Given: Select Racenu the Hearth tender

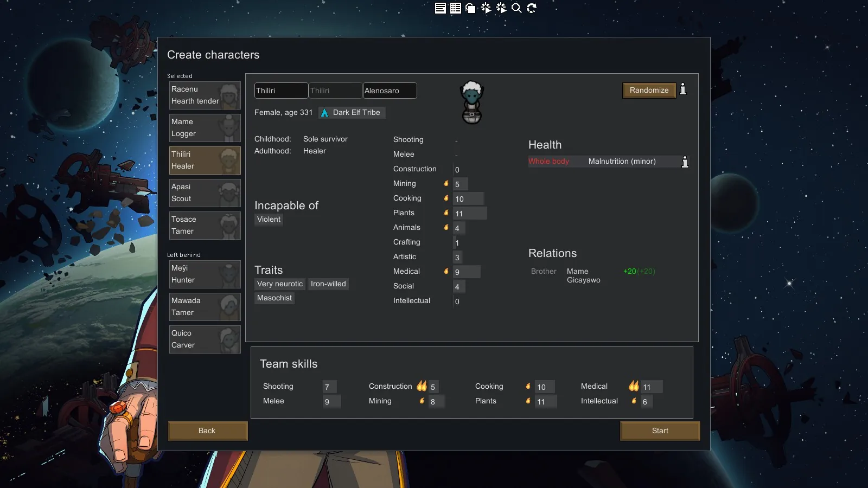Looking at the screenshot, I should [205, 95].
